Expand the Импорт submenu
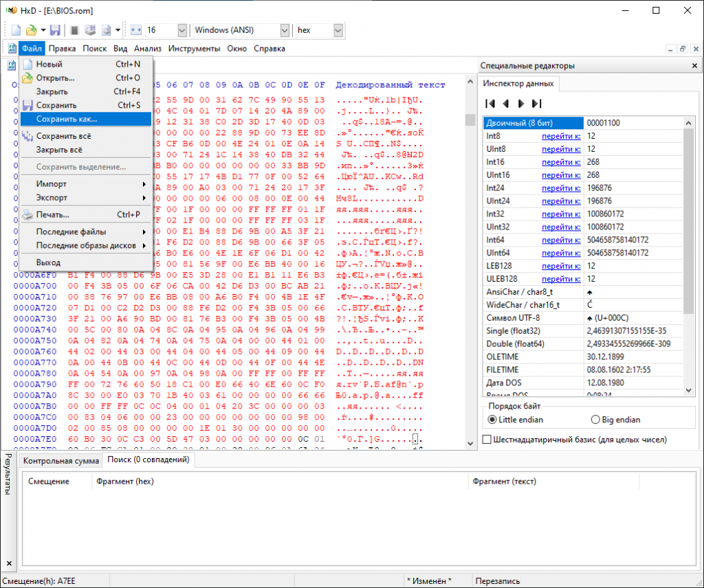704x588 pixels. (86, 184)
